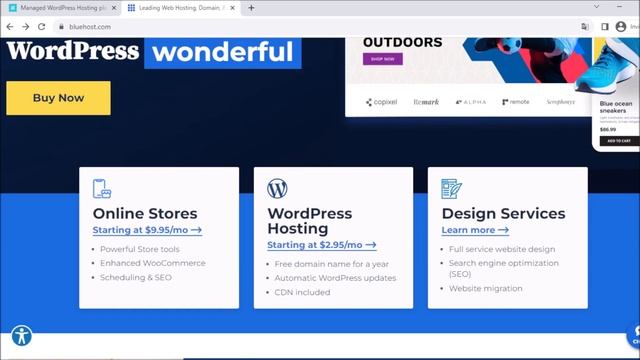Close the Managed WordPress Hosting tab
640x360 pixels.
(114, 8)
